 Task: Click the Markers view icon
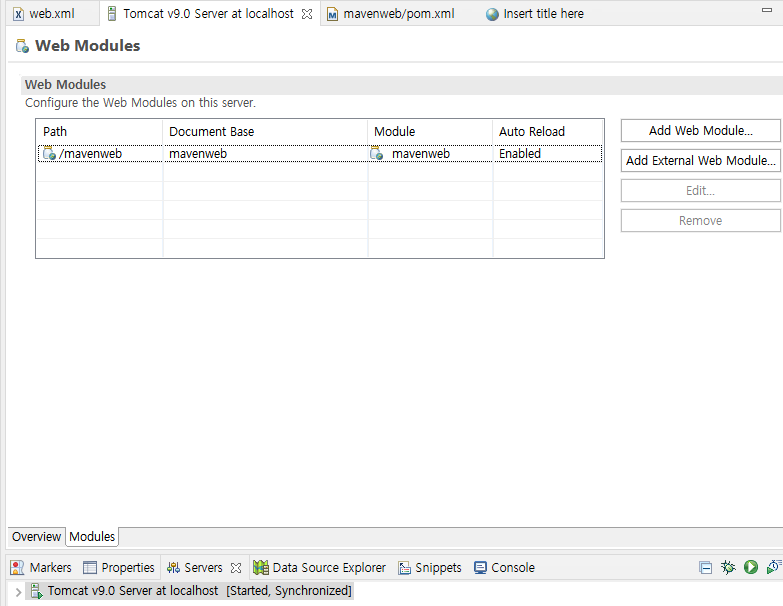pos(17,568)
